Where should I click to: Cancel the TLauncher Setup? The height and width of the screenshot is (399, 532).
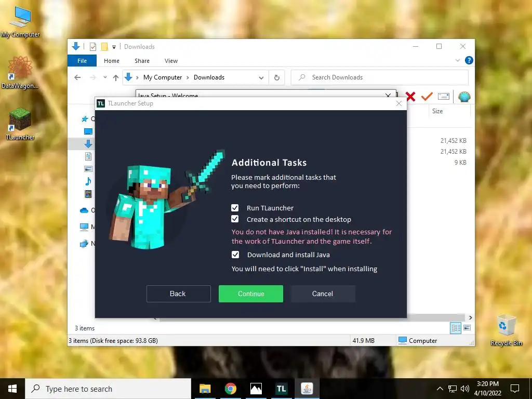[323, 294]
